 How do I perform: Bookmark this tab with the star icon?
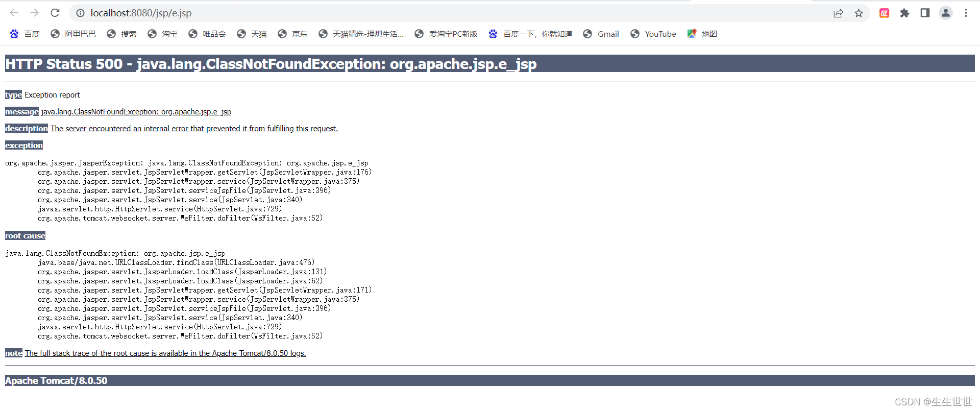(x=859, y=13)
